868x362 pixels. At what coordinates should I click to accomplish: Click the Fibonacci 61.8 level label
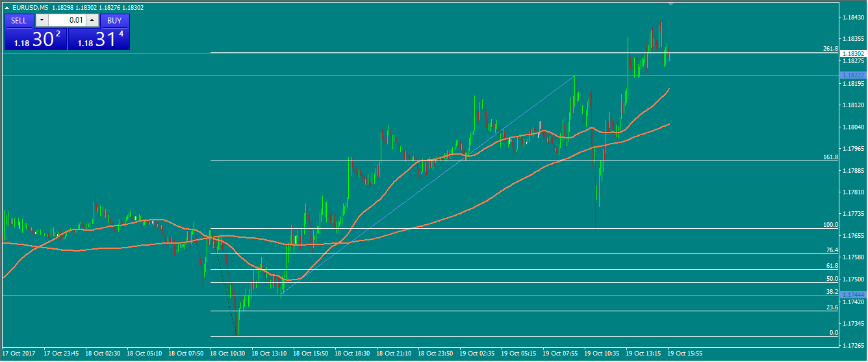pyautogui.click(x=832, y=266)
